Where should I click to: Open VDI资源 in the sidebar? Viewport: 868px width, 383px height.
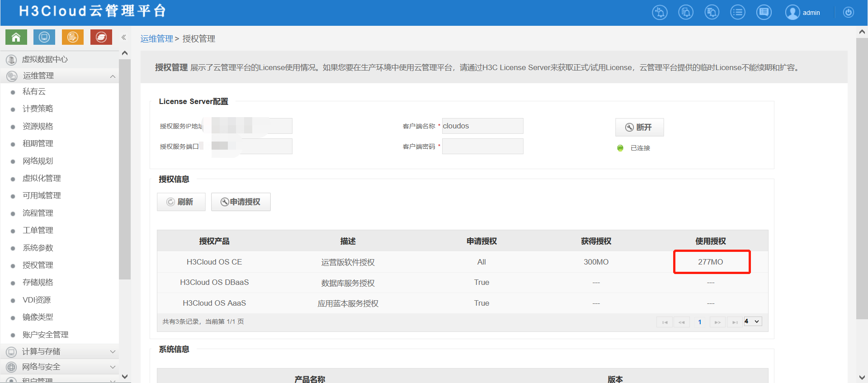click(x=37, y=300)
